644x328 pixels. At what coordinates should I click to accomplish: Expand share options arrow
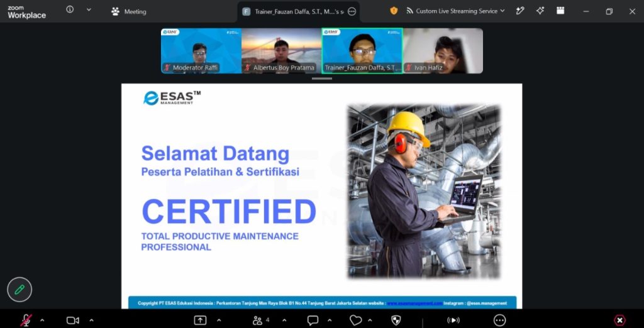(218, 320)
